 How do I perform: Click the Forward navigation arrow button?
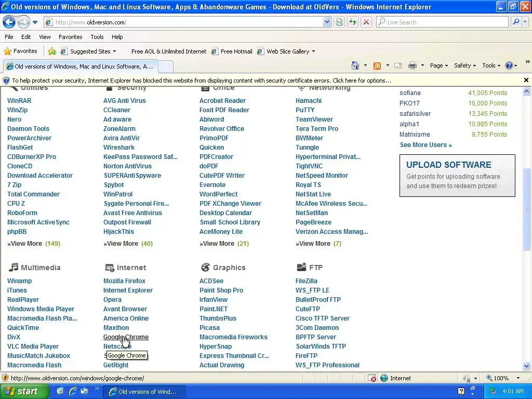23,22
